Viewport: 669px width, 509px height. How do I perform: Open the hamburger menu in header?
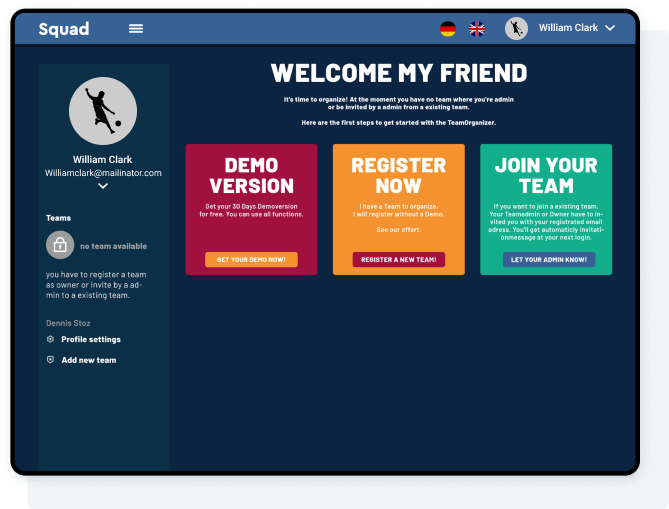pos(136,29)
